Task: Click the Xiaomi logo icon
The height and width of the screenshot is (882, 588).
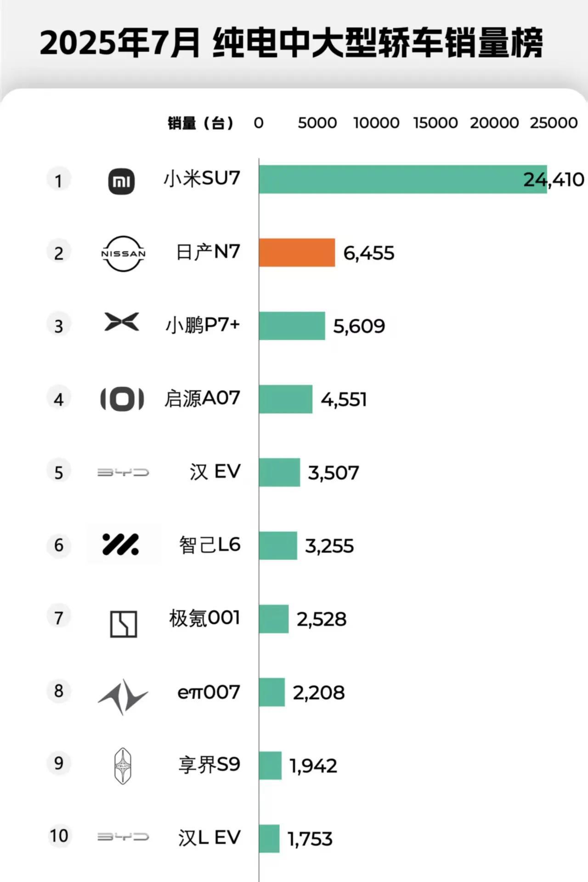Action: tap(122, 181)
